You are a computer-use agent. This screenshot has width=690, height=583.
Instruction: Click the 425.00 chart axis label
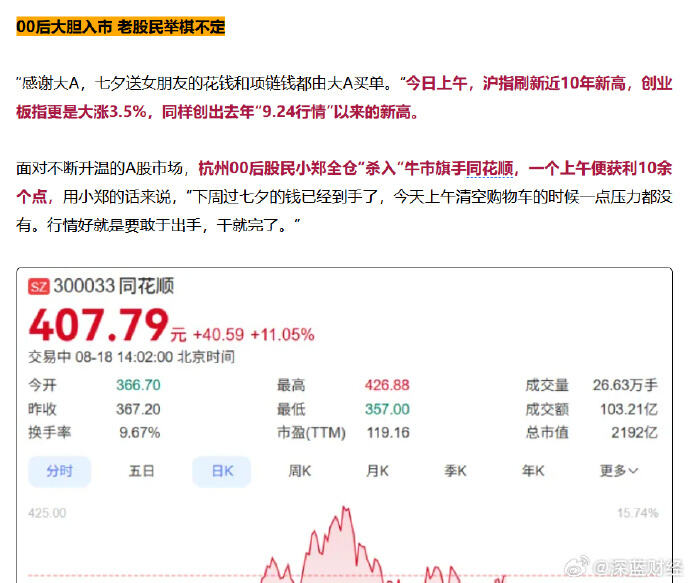pyautogui.click(x=47, y=513)
